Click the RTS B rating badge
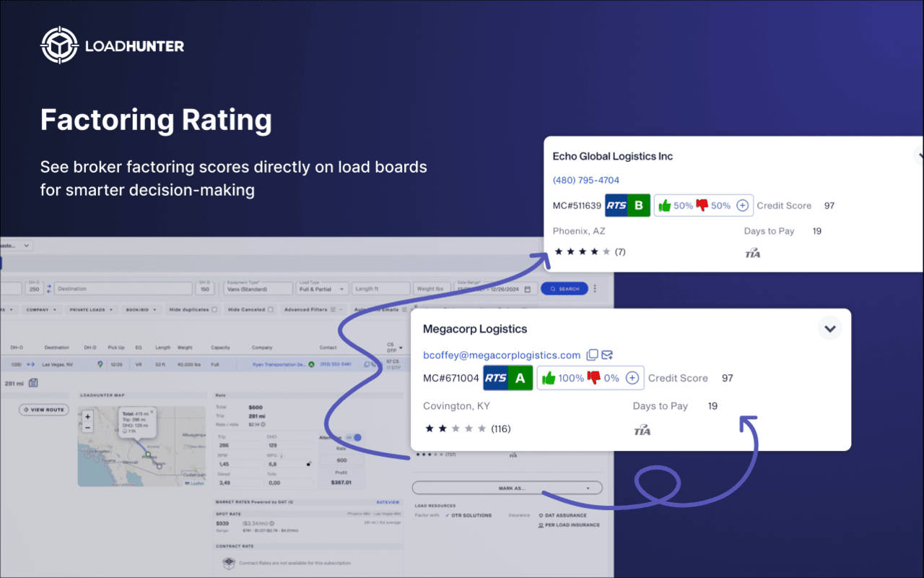The width and height of the screenshot is (924, 578). point(627,205)
